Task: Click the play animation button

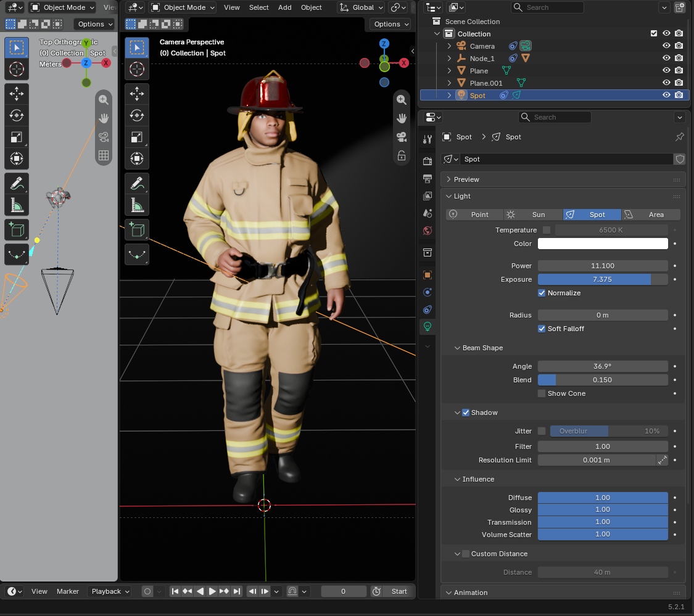Action: (212, 591)
